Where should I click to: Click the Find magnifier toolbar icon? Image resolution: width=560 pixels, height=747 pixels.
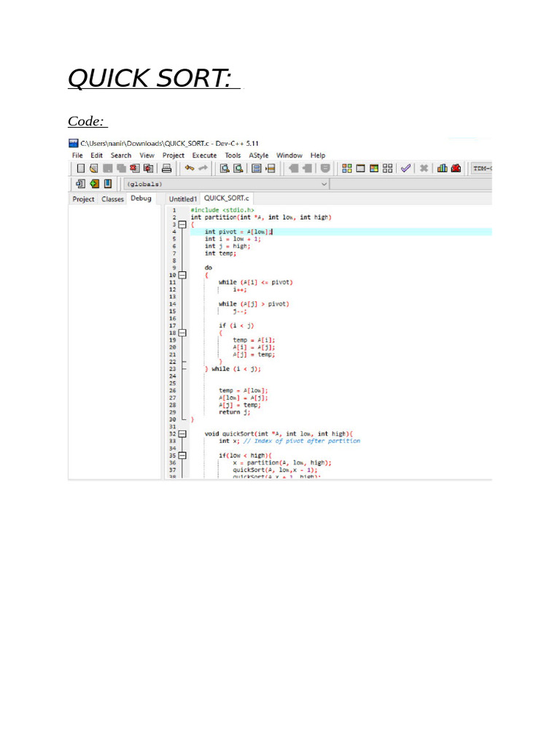point(225,169)
